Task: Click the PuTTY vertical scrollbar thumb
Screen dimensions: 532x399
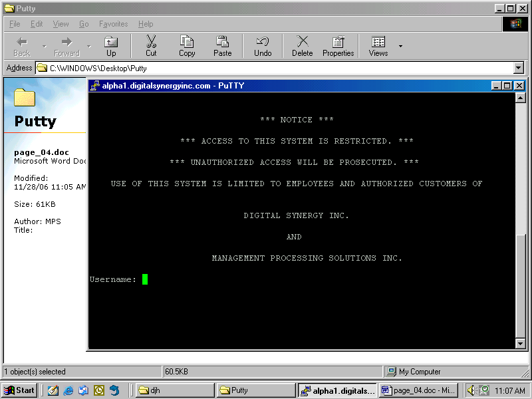Action: point(520,286)
